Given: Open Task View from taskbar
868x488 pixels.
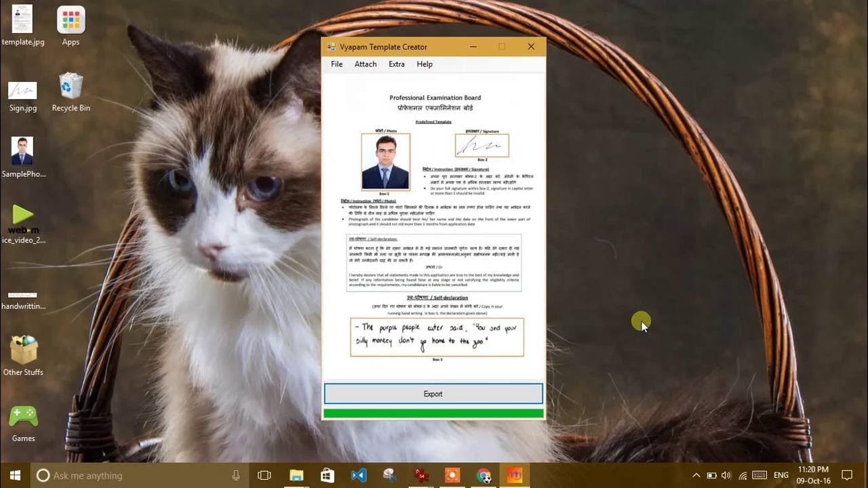Looking at the screenshot, I should pos(264,476).
